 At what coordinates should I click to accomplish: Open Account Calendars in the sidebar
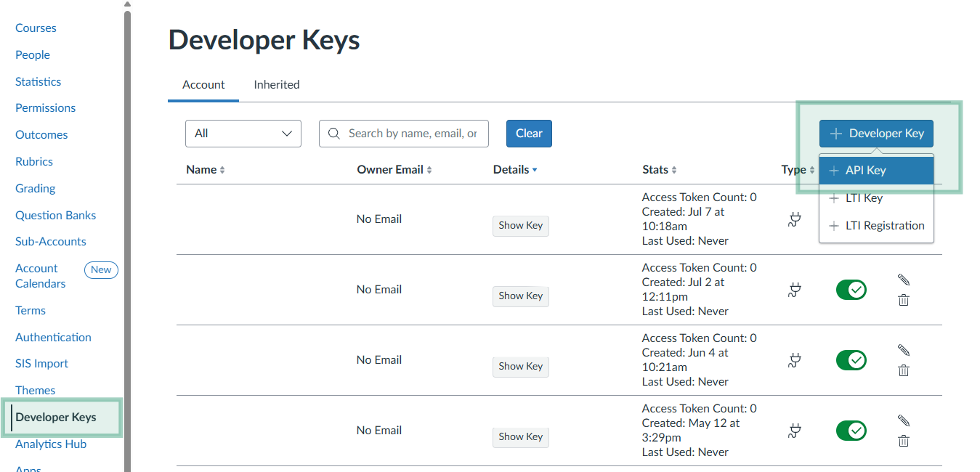click(x=41, y=276)
